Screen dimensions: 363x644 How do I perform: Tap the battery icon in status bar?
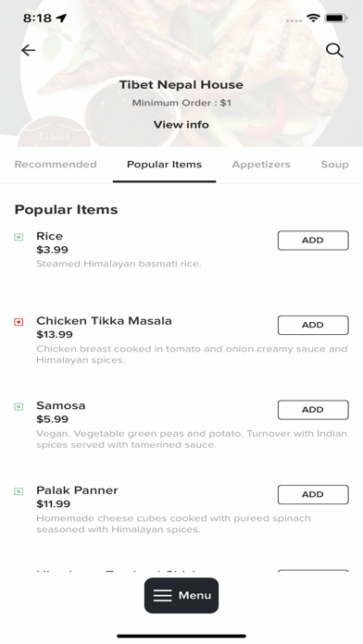336,19
